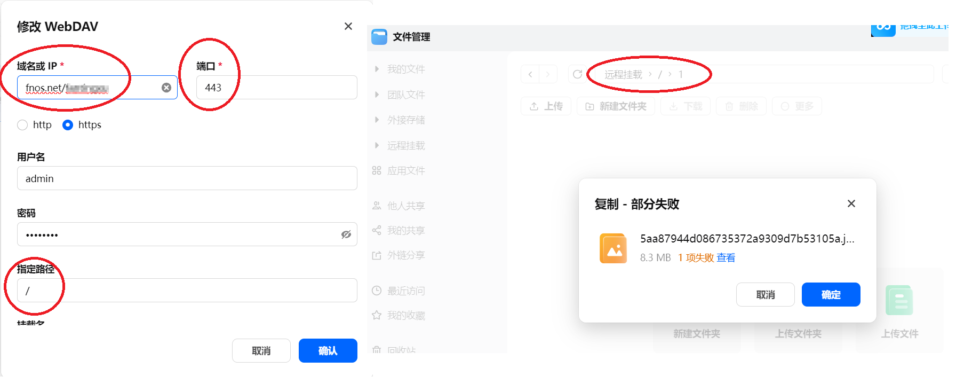
Task: Click the Delete toolbar button
Action: tap(741, 106)
